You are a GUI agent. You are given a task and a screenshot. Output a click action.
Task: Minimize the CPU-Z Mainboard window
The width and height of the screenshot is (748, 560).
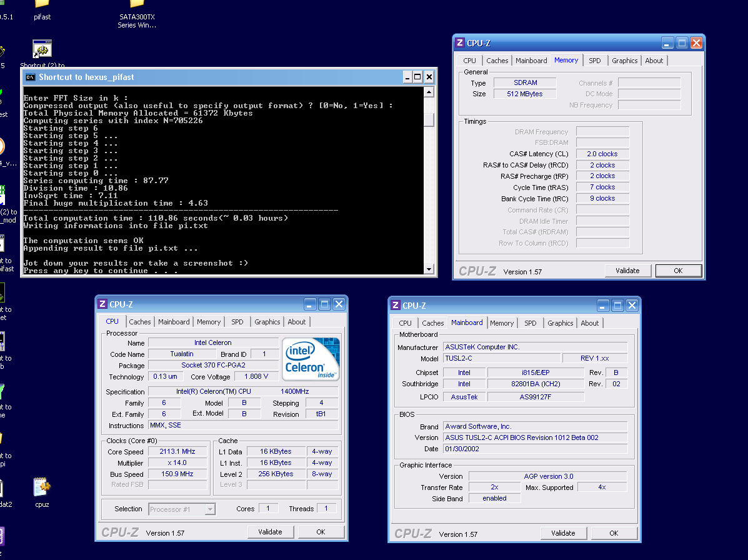point(603,305)
